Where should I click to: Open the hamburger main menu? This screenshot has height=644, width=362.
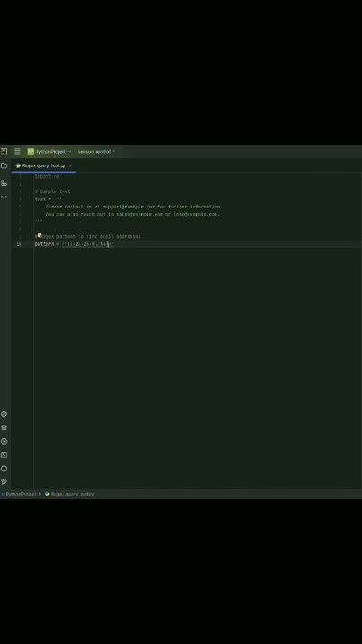(17, 151)
